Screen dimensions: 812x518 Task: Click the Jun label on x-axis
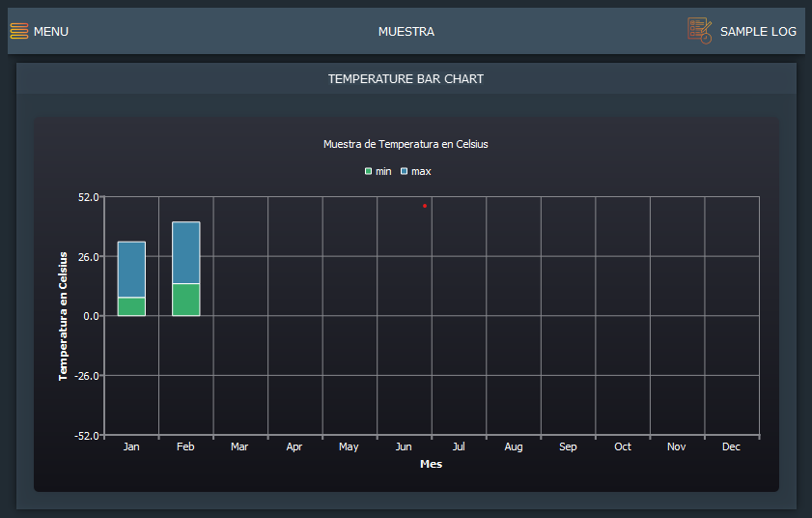[404, 446]
